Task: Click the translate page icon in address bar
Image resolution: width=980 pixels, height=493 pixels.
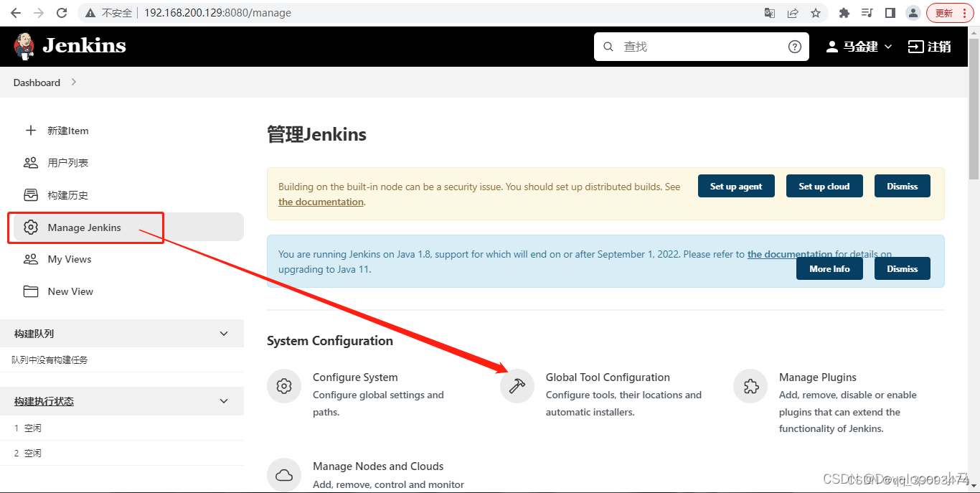Action: pyautogui.click(x=770, y=13)
